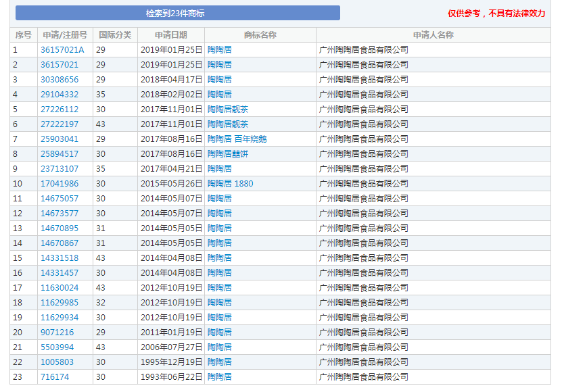The height and width of the screenshot is (392, 562).
Task: Open application number 29104332
Action: click(x=60, y=94)
